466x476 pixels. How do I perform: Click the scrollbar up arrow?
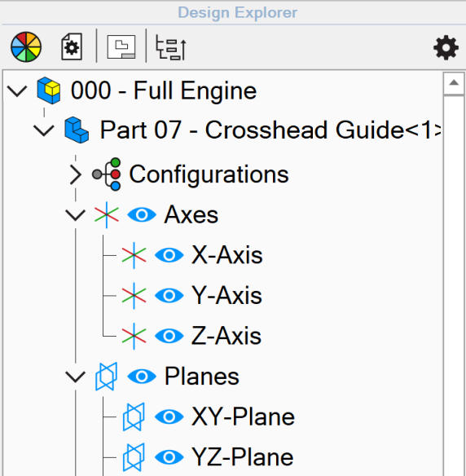[x=454, y=82]
